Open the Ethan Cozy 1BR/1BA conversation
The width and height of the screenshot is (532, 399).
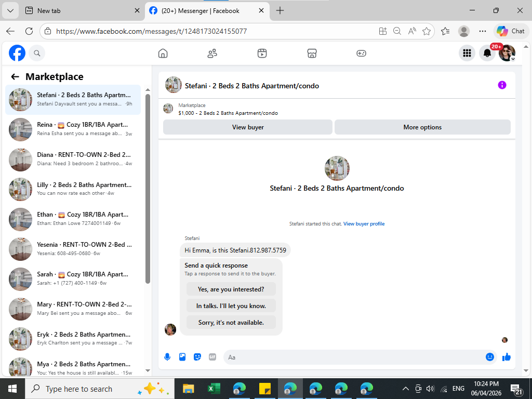73,219
